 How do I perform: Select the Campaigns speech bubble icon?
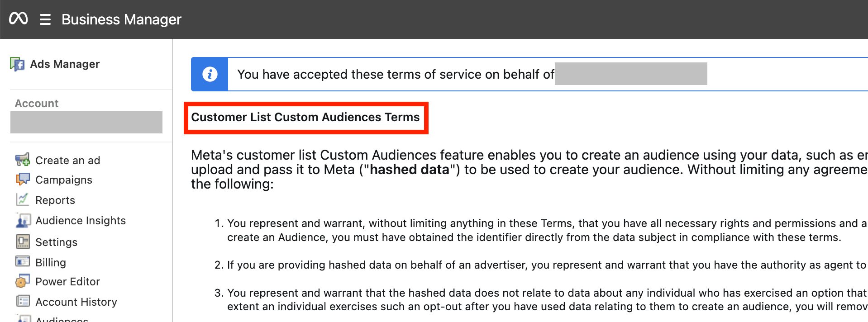coord(22,180)
